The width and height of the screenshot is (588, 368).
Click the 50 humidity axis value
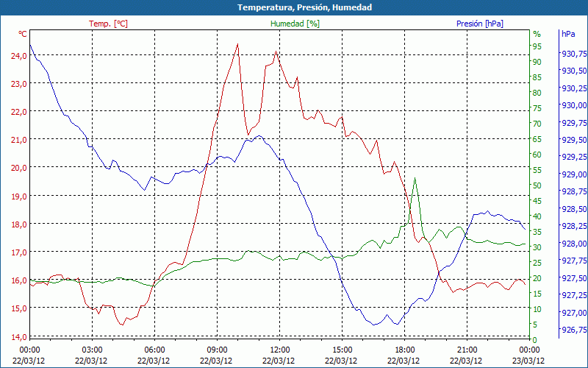click(537, 185)
